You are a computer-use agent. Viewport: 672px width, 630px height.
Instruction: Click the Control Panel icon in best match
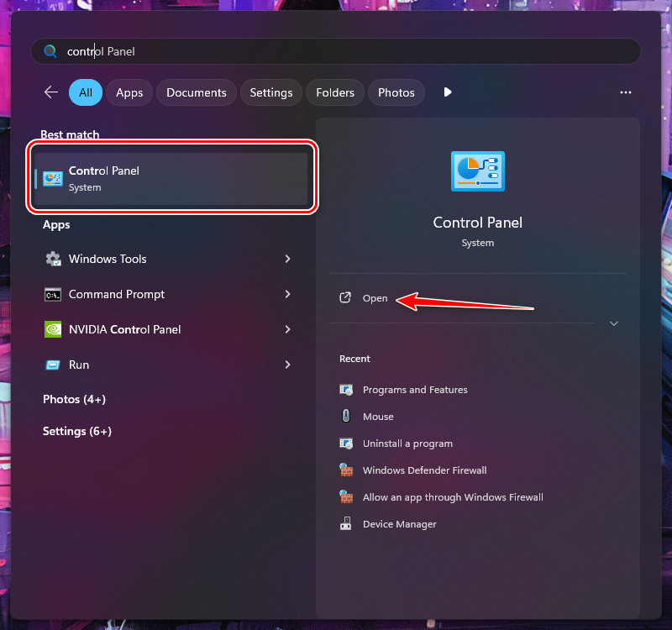pyautogui.click(x=53, y=179)
